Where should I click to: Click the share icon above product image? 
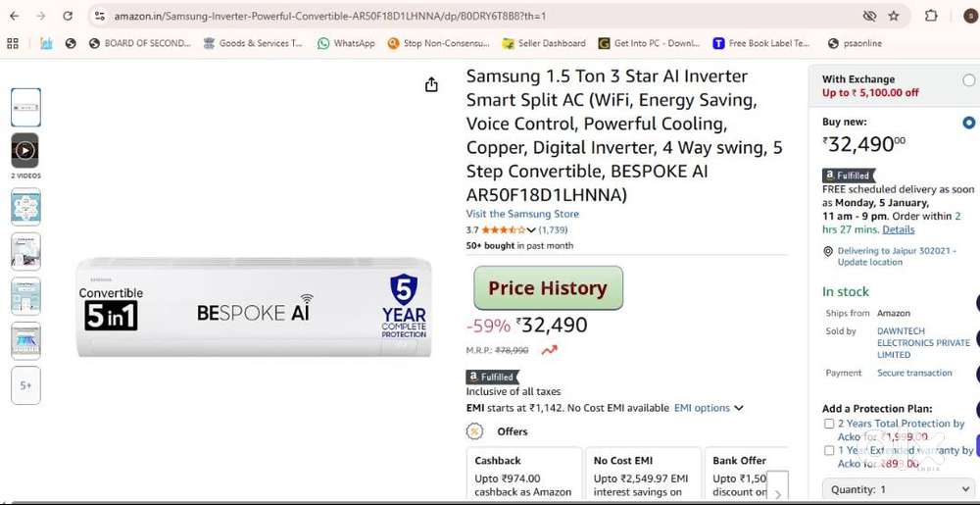coord(431,85)
